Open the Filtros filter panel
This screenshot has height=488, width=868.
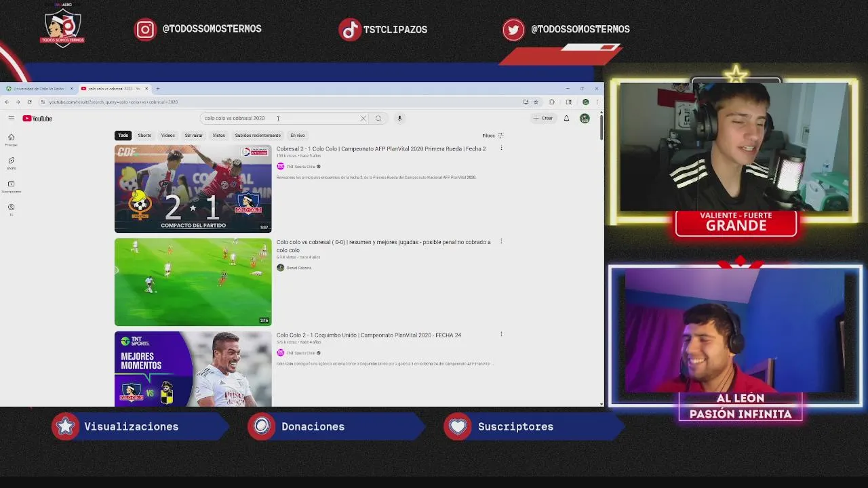492,136
